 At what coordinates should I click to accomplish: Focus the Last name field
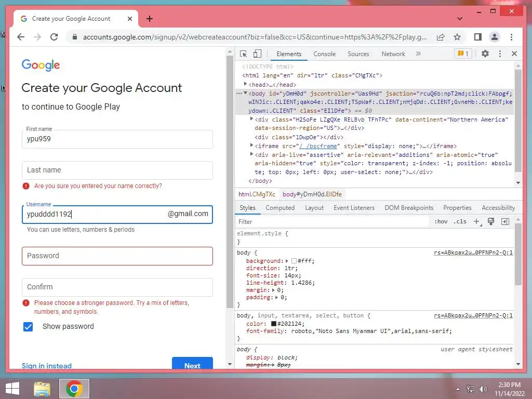point(117,170)
